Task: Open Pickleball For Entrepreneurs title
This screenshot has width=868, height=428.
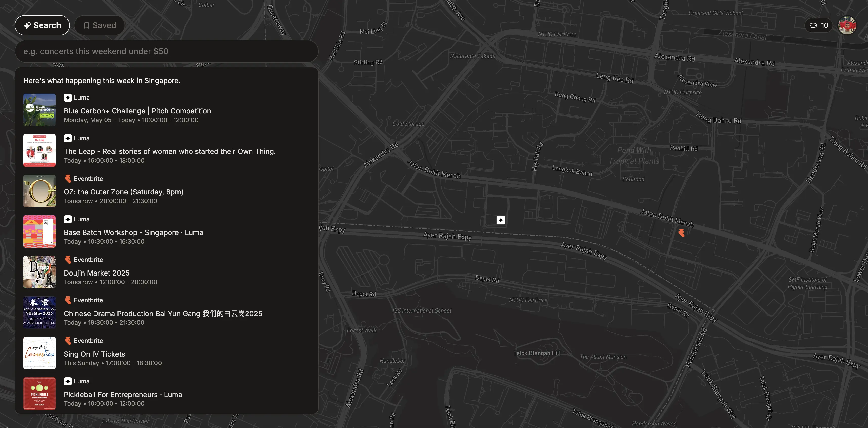Action: (x=123, y=394)
